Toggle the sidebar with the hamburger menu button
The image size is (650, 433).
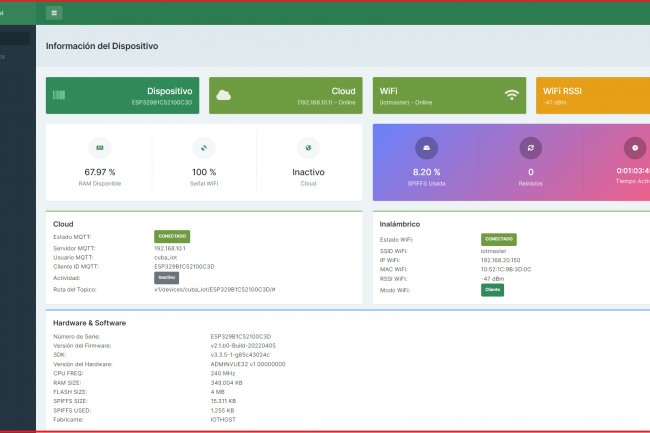pos(54,13)
